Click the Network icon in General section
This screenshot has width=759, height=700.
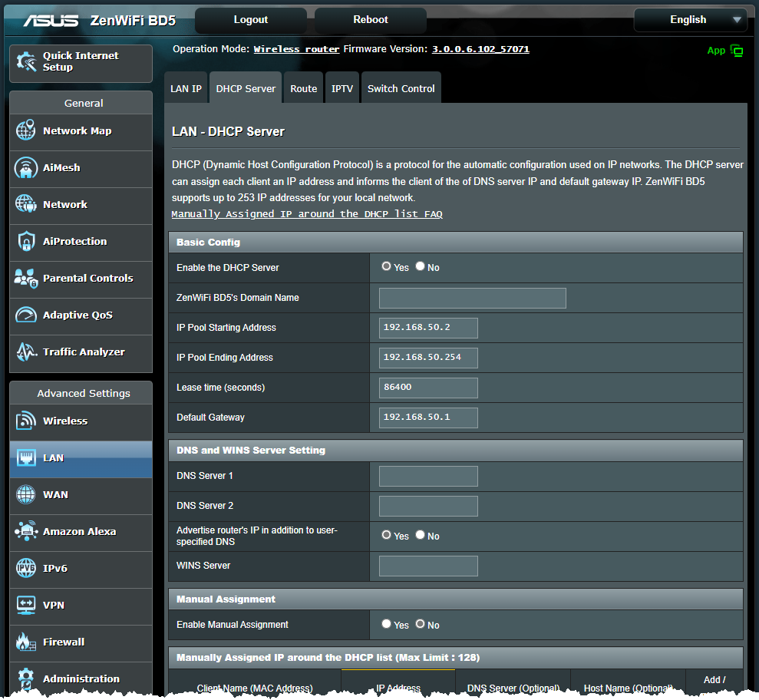pos(25,204)
